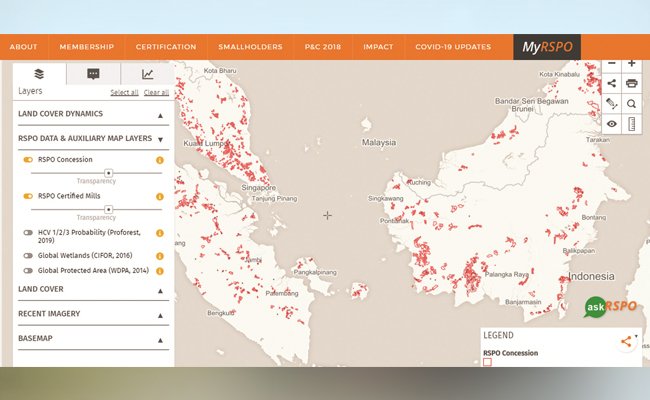Click the orange legend share icon
Screen dimensions: 650x400
pyautogui.click(x=626, y=342)
